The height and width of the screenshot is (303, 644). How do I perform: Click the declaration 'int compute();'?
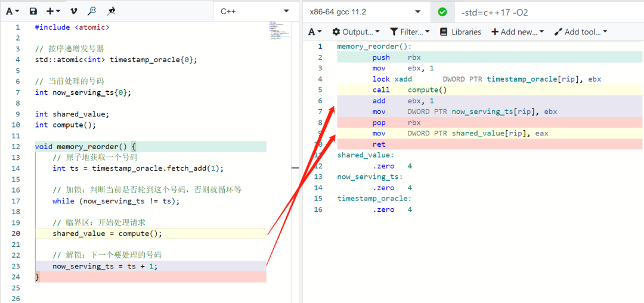coord(66,125)
